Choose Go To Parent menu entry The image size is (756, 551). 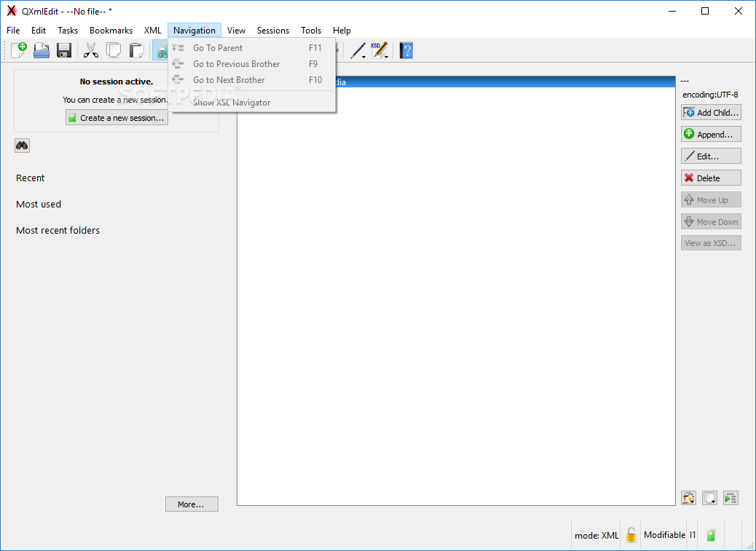coord(252,48)
